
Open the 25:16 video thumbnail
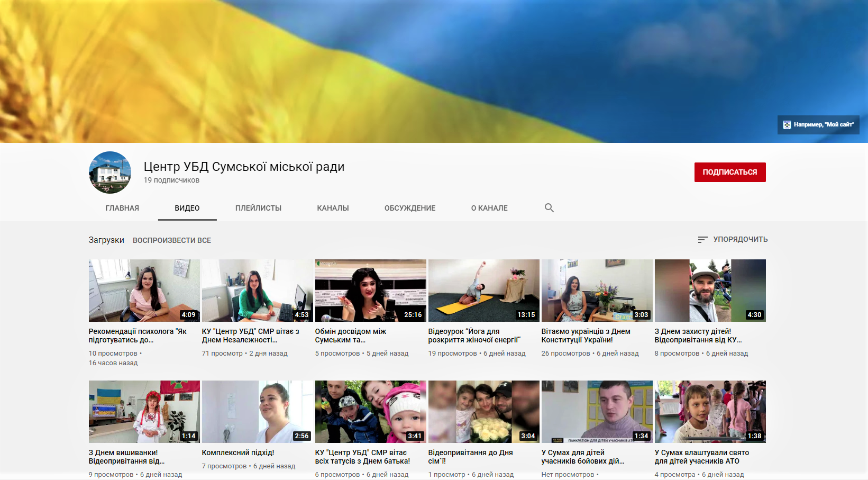point(370,291)
